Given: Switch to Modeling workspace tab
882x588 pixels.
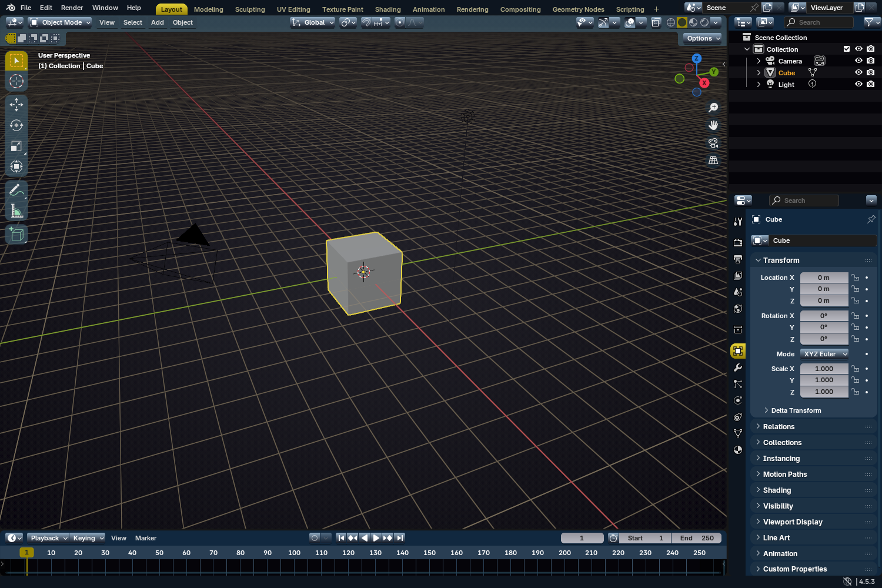Looking at the screenshot, I should point(209,9).
